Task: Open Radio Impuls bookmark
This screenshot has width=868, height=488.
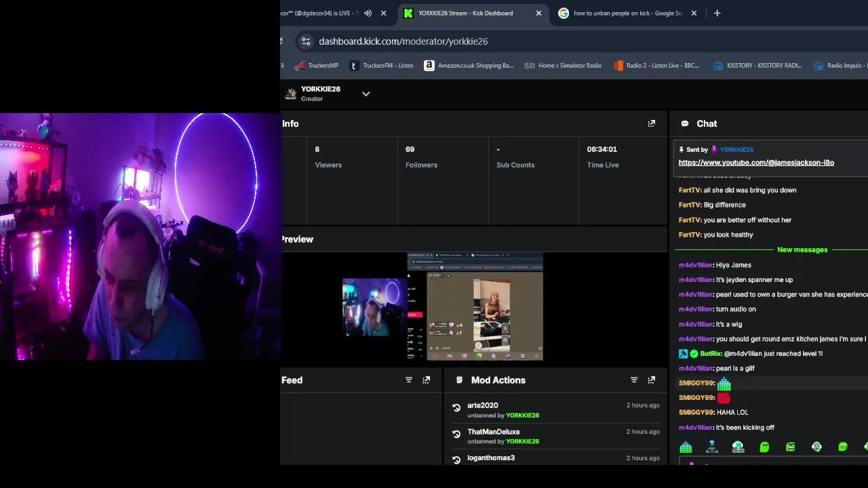Action: [x=841, y=66]
